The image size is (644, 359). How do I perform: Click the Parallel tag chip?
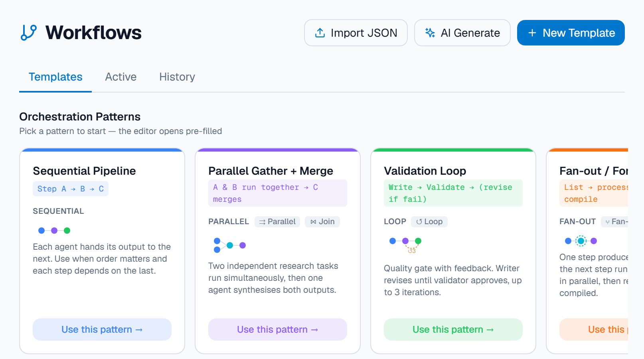pos(278,222)
